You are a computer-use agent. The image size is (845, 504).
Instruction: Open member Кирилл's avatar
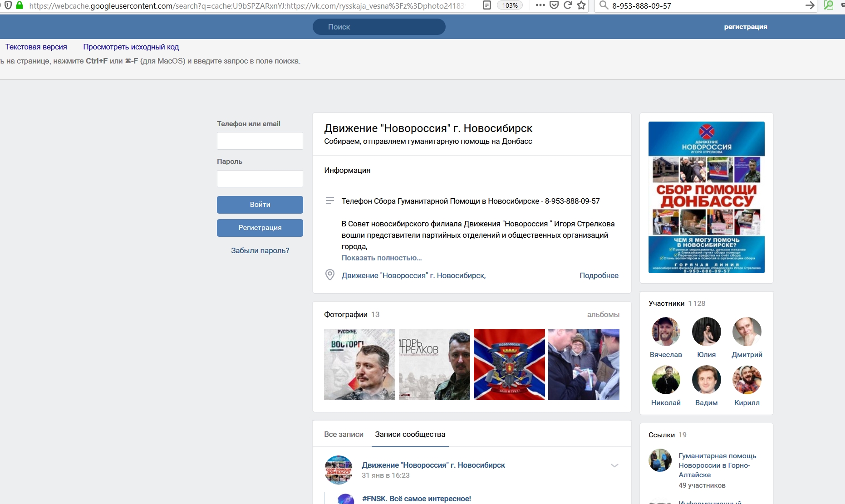pos(747,380)
